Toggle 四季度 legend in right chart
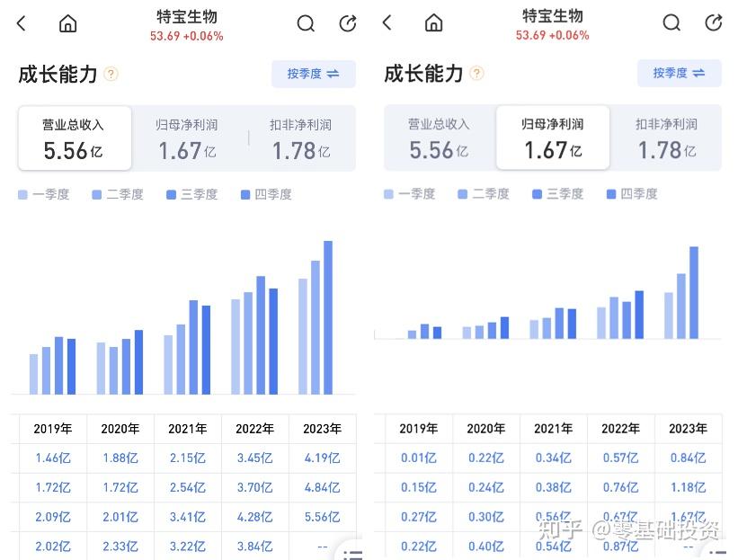 [632, 193]
